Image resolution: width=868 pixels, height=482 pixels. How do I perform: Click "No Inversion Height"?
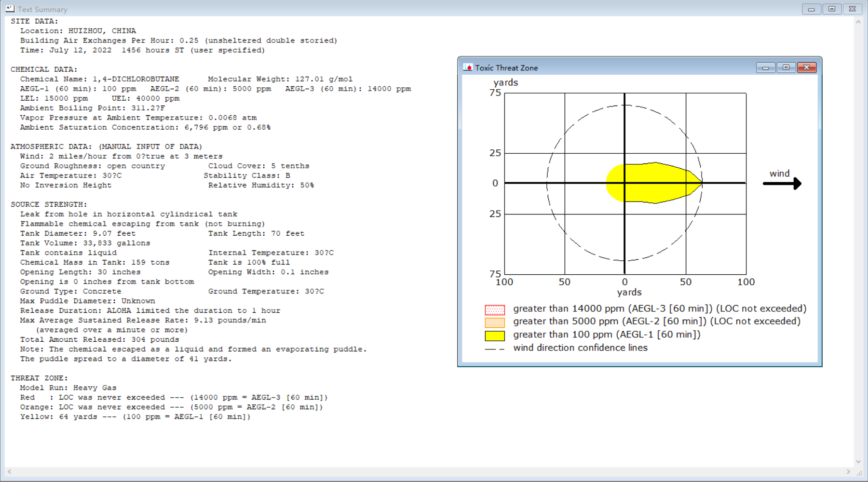[x=66, y=185]
